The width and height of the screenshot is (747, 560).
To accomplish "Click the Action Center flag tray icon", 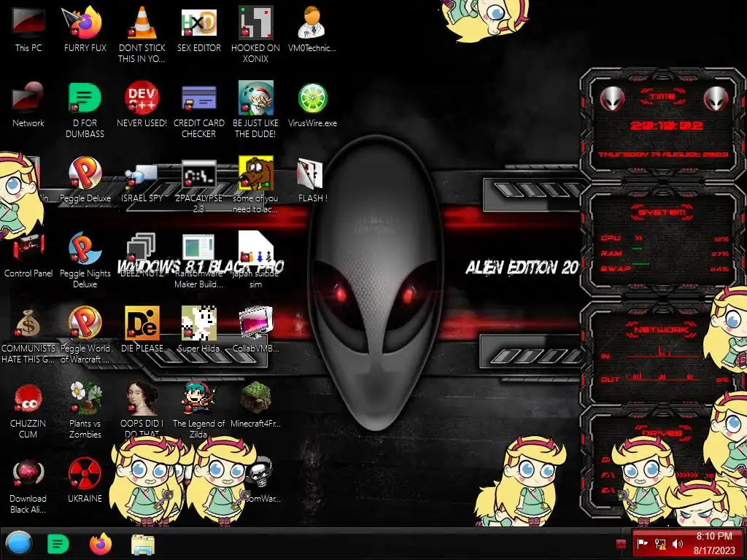I will click(x=642, y=543).
